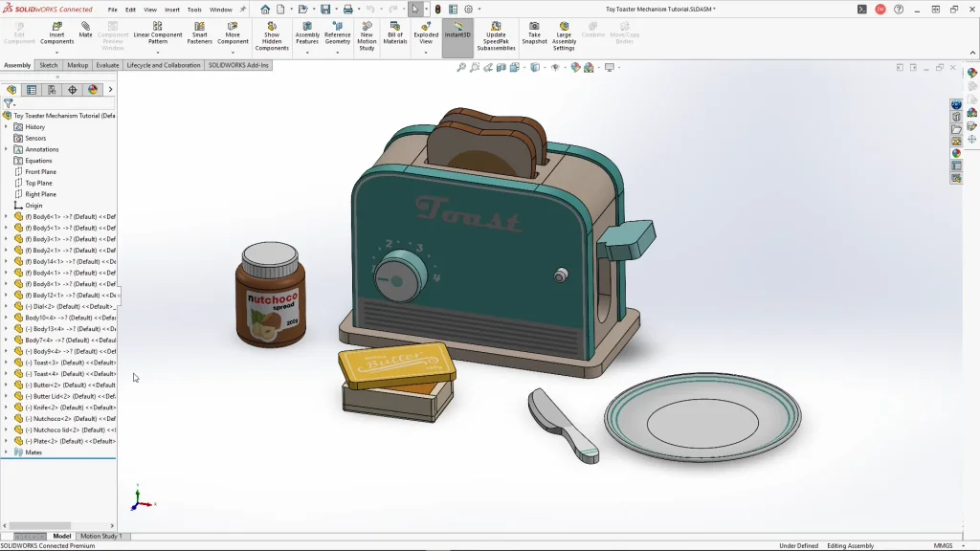Open the Bill of Materials tool
Image resolution: width=980 pixels, height=551 pixels.
point(395,33)
